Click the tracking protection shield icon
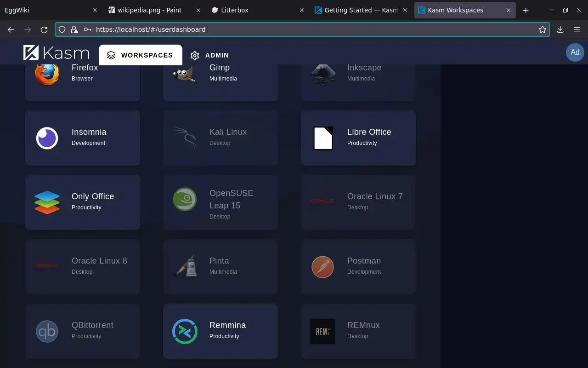 coord(62,29)
